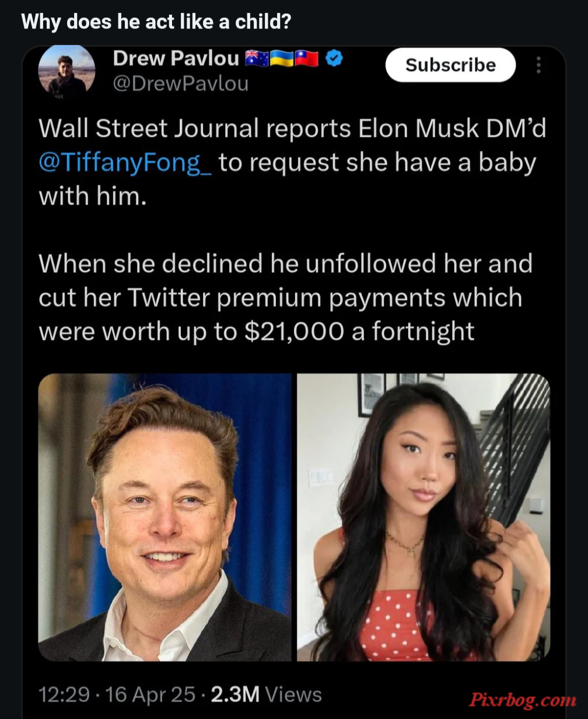Click the title 'Why does he act like a child?'
Image resolution: width=588 pixels, height=719 pixels.
point(156,22)
